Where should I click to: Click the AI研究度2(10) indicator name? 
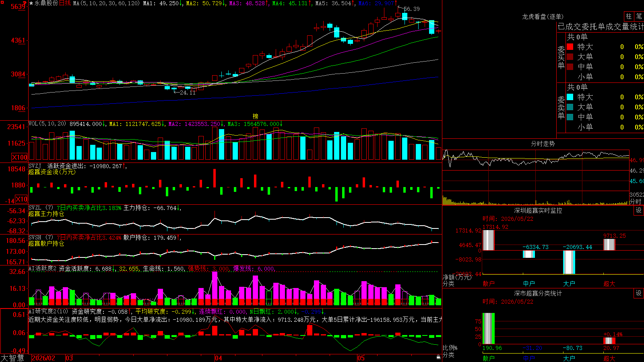[x=48, y=311]
